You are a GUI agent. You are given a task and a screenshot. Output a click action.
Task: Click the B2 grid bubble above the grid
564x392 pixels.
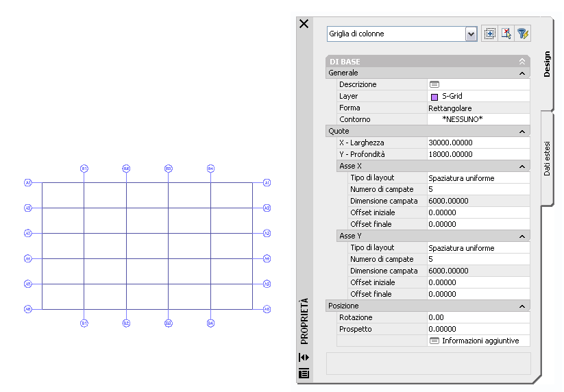[x=126, y=169]
